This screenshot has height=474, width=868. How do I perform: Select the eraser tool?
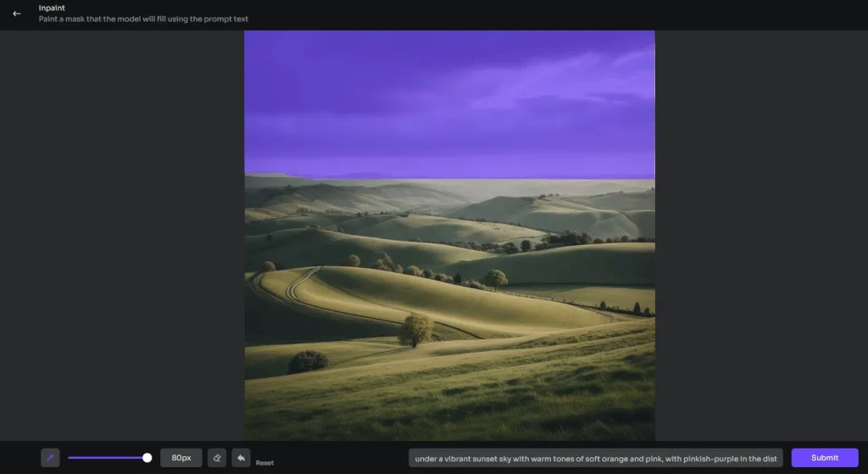click(x=217, y=458)
